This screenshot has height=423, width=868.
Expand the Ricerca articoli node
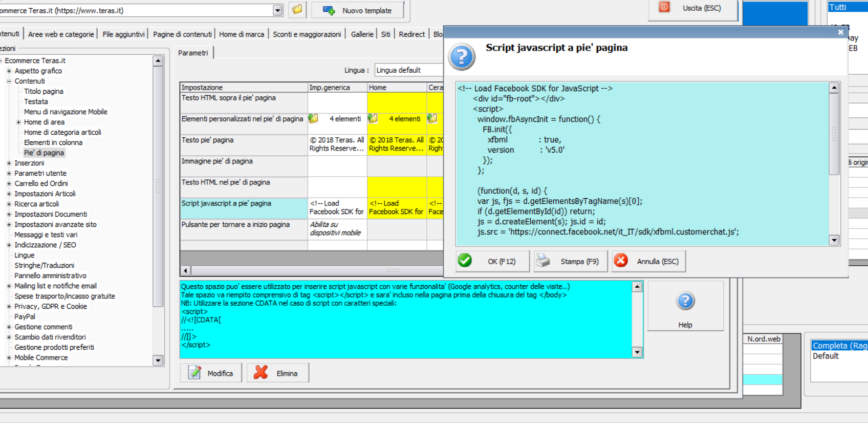(x=9, y=204)
